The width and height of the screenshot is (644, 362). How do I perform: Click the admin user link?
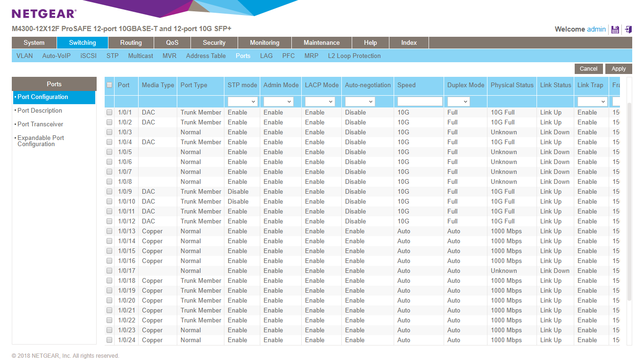[596, 29]
